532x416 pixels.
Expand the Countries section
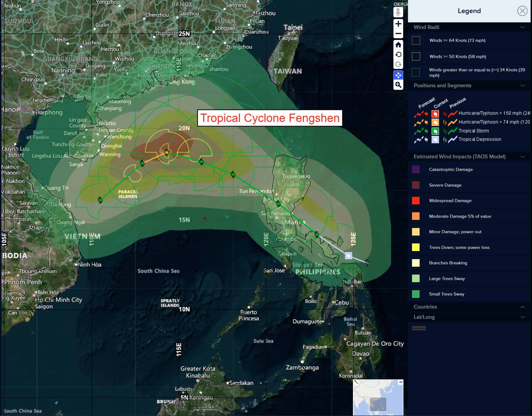coord(522,307)
